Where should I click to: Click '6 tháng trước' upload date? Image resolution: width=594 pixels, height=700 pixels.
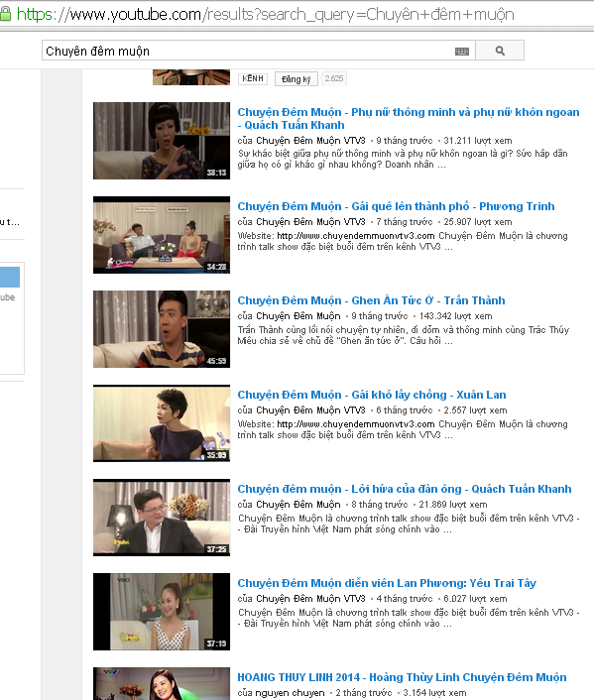[x=405, y=410]
